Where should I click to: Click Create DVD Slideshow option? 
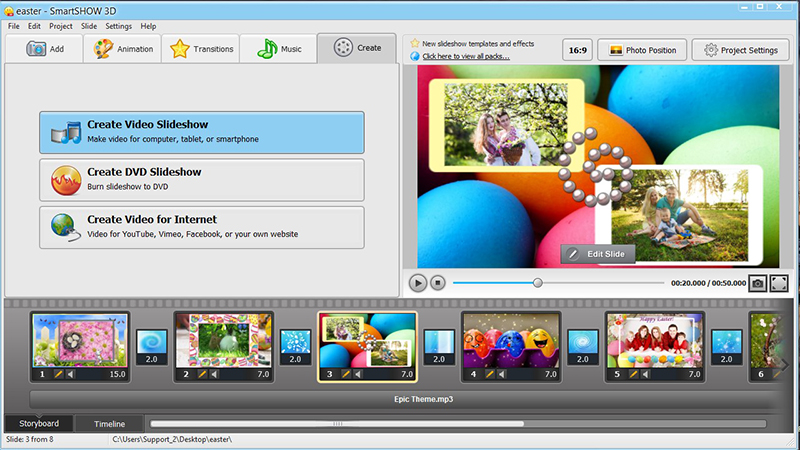tap(202, 180)
